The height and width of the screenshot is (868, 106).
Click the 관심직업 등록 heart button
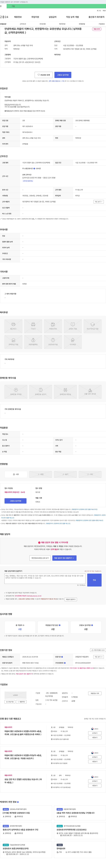click(44, 75)
